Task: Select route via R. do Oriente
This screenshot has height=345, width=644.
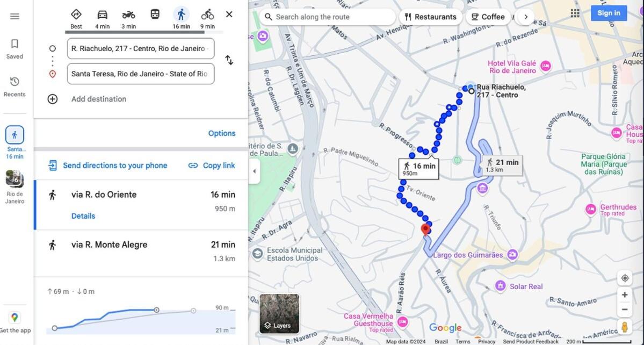Action: pos(141,205)
